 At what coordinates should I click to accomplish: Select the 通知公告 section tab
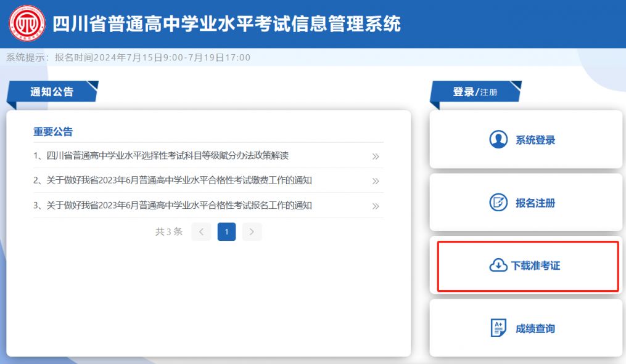pos(52,92)
